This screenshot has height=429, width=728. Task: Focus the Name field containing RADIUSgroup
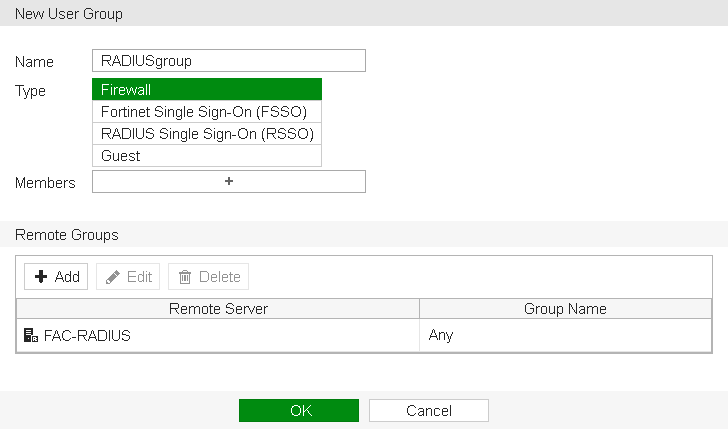click(x=229, y=61)
